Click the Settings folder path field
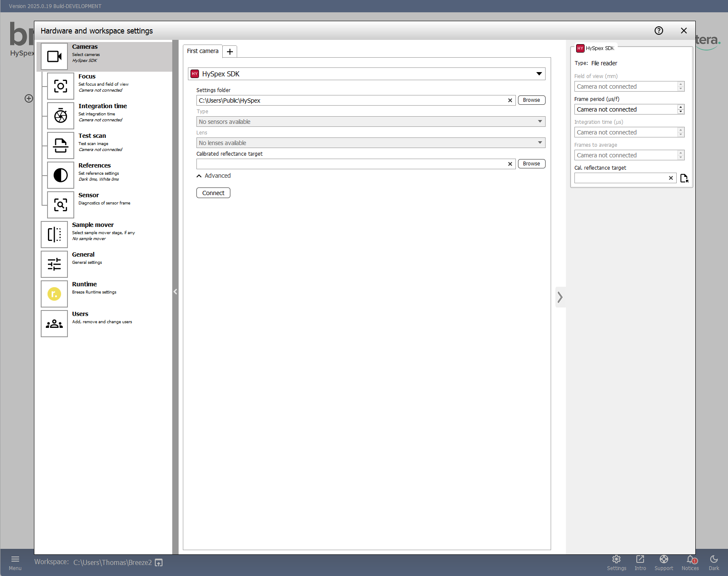The width and height of the screenshot is (728, 576). (351, 101)
